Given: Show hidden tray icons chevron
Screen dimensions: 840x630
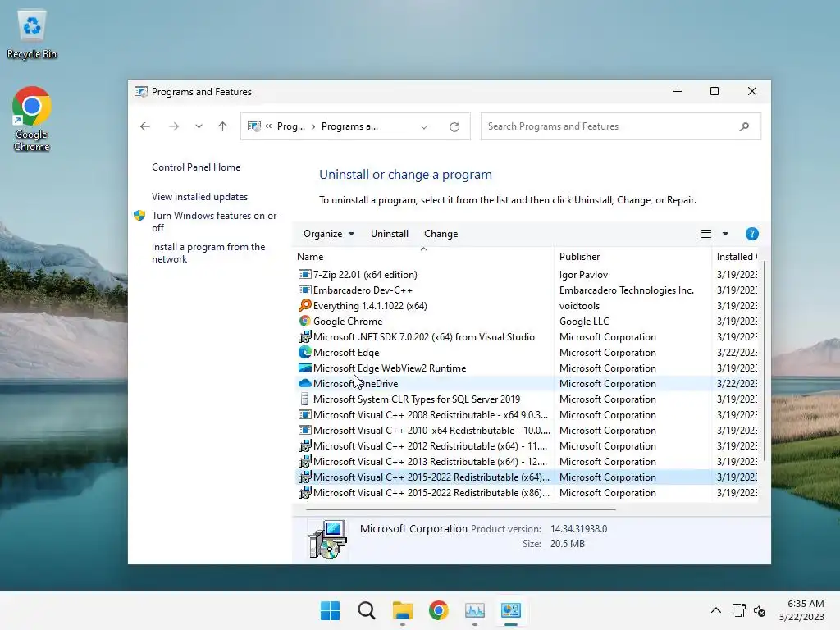Looking at the screenshot, I should [715, 610].
